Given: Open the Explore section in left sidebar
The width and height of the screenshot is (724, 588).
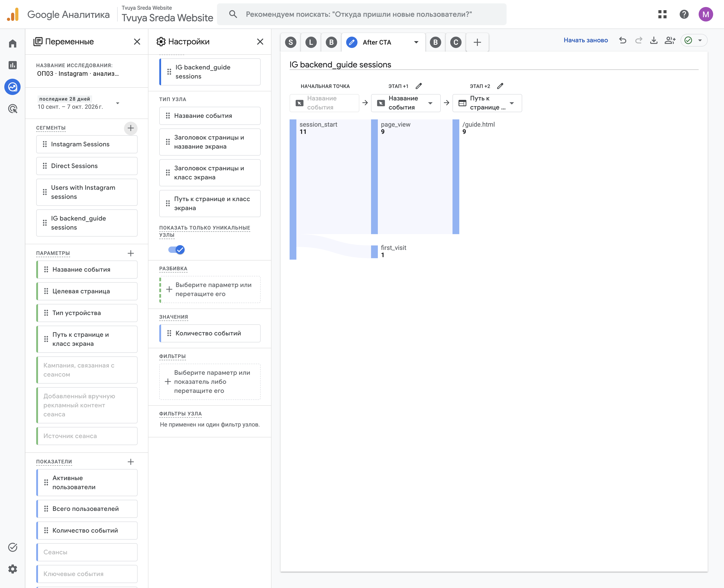Looking at the screenshot, I should [x=12, y=87].
